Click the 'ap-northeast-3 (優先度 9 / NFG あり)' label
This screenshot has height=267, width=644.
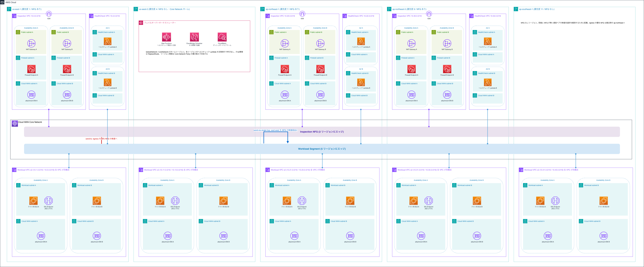[409, 9]
